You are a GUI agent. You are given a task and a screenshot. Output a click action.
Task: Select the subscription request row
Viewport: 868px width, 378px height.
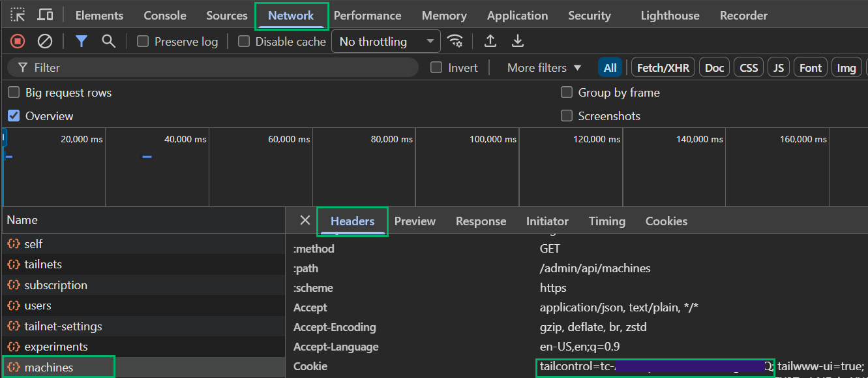coord(143,285)
